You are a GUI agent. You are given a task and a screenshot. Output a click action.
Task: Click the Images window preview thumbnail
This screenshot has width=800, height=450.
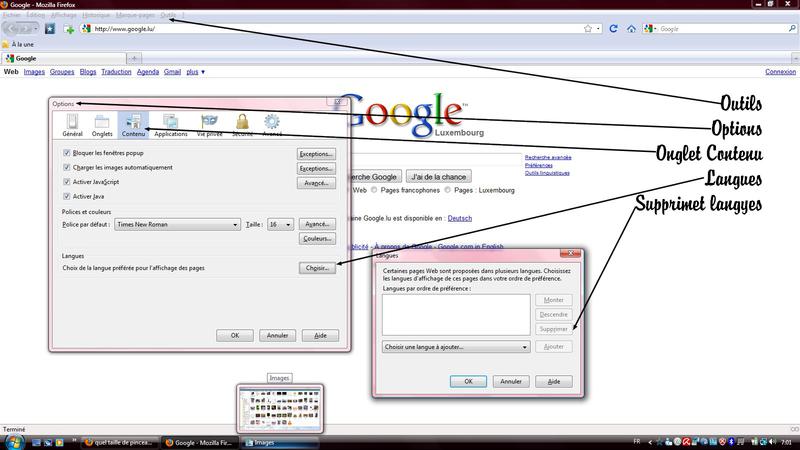280,408
